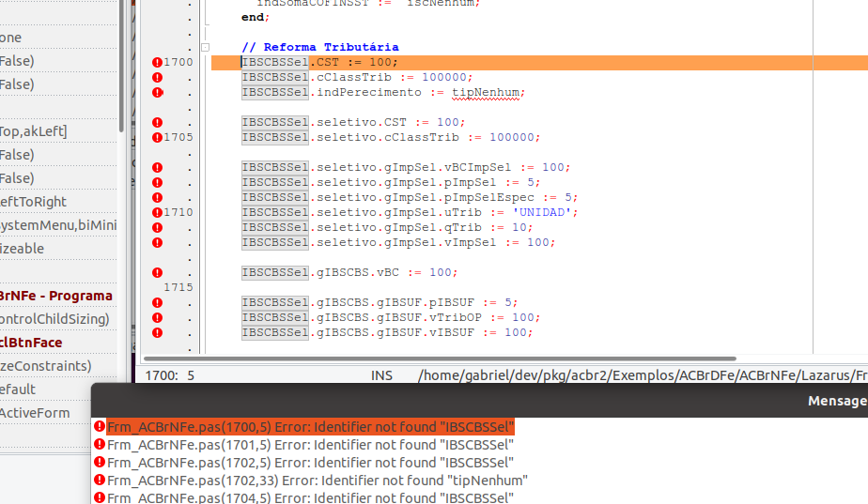868x504 pixels.
Task: Click error icon in gutter at line 1700
Action: coord(157,63)
